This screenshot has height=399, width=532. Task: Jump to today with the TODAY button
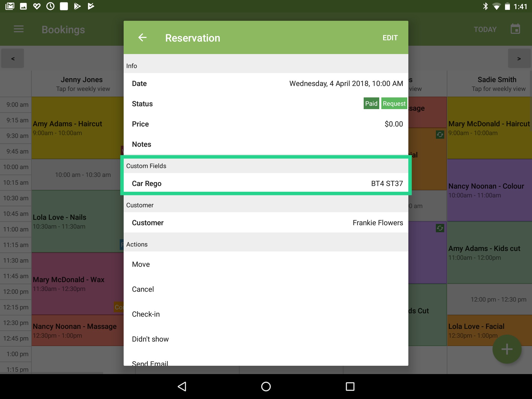tap(485, 29)
